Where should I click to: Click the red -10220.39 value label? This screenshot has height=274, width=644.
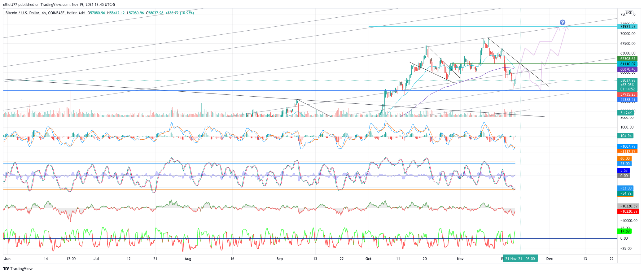[629, 211]
